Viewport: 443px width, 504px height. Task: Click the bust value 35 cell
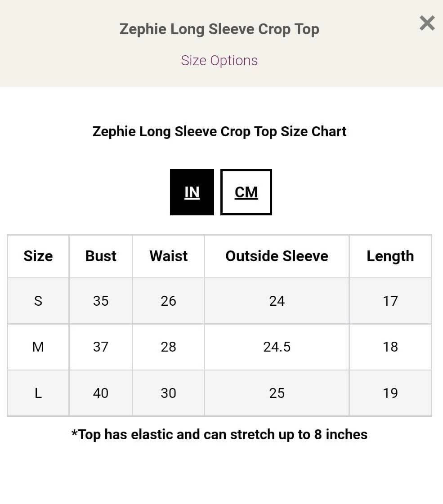(101, 301)
